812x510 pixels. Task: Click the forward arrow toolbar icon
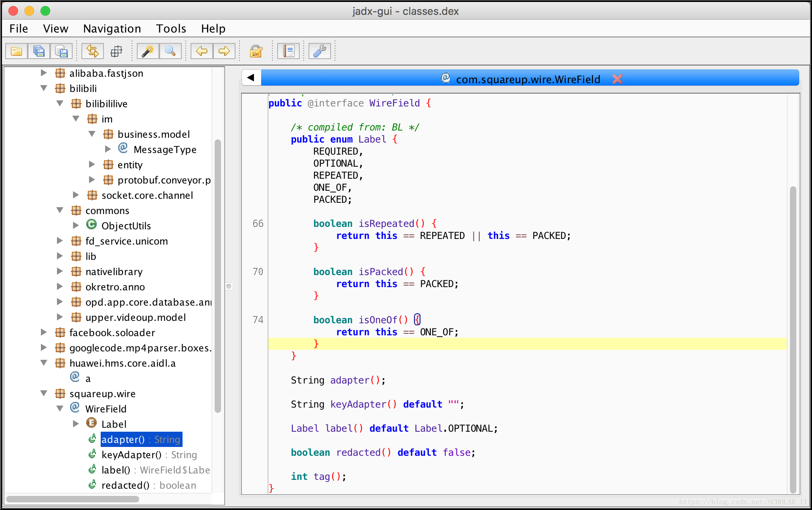tap(224, 51)
